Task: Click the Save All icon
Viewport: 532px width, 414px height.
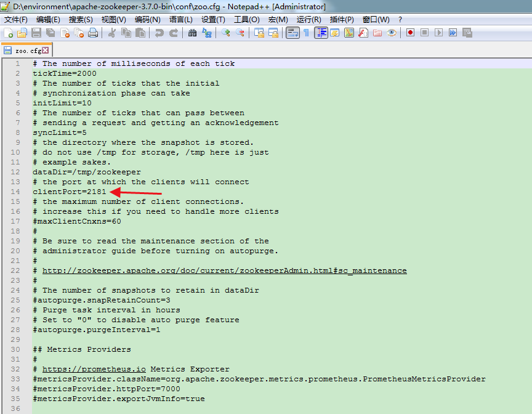Action: (50, 33)
